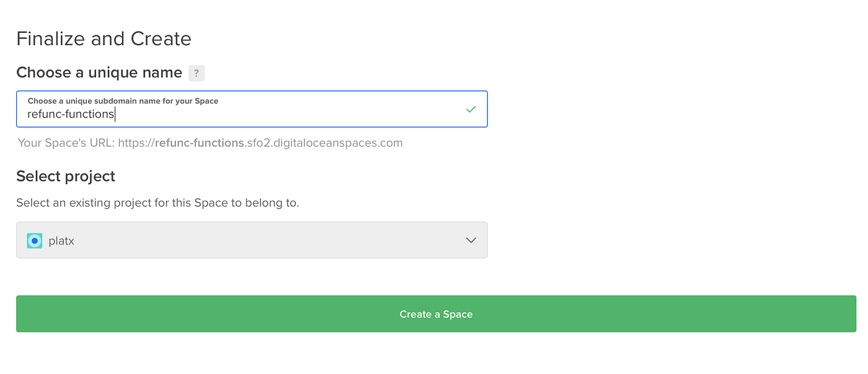Click the Choose a unique name label
The height and width of the screenshot is (374, 868).
(99, 72)
